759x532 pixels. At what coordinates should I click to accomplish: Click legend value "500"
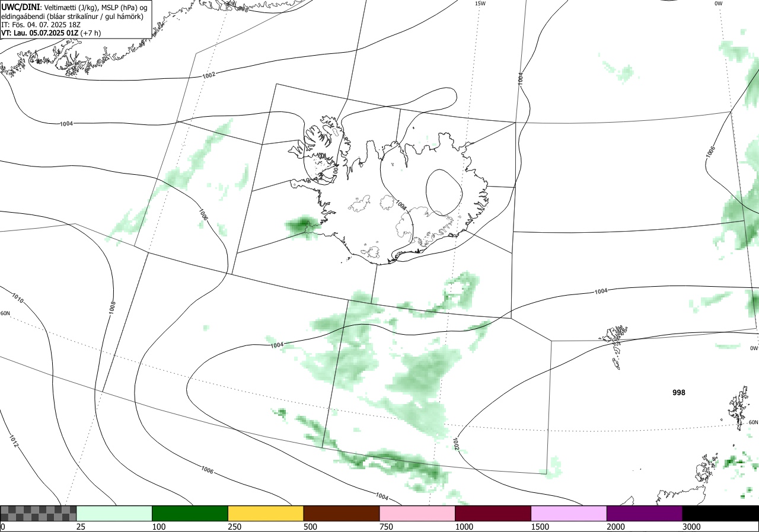[x=310, y=527]
